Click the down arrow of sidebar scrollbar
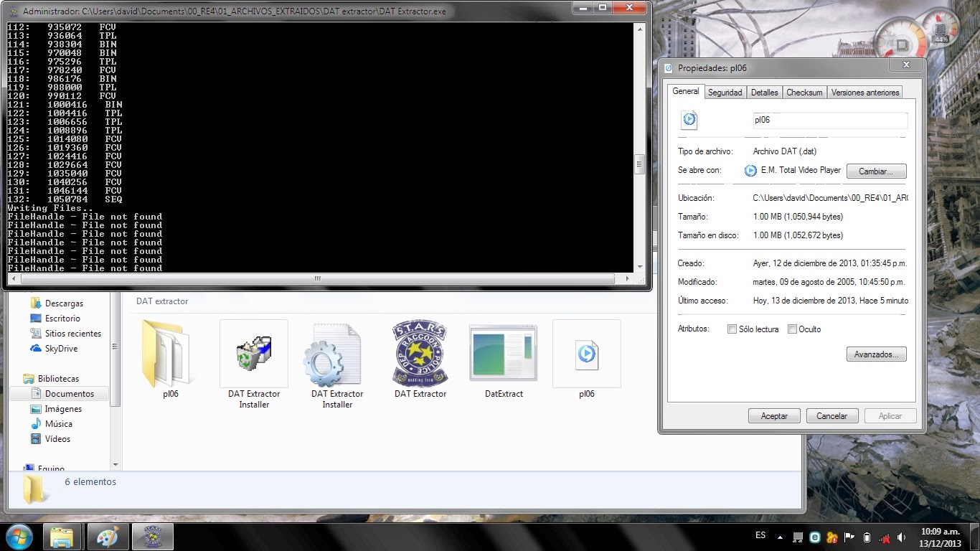The height and width of the screenshot is (551, 980). click(115, 464)
